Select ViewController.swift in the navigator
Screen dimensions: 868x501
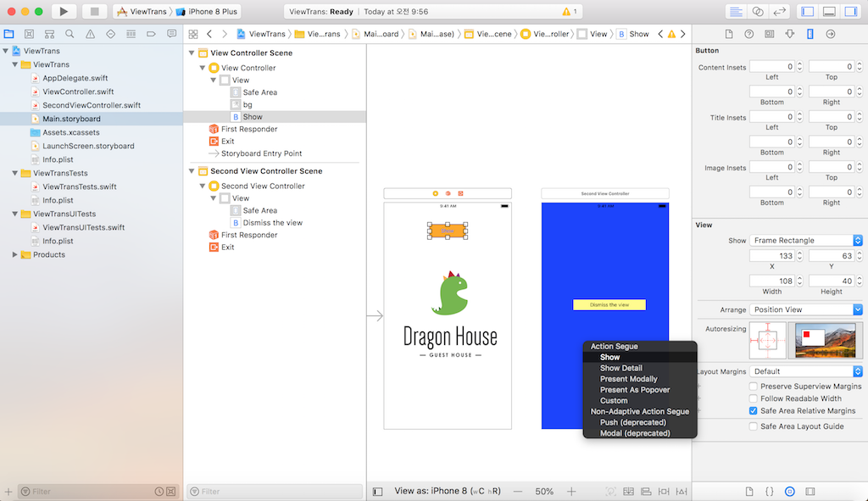pyautogui.click(x=78, y=92)
